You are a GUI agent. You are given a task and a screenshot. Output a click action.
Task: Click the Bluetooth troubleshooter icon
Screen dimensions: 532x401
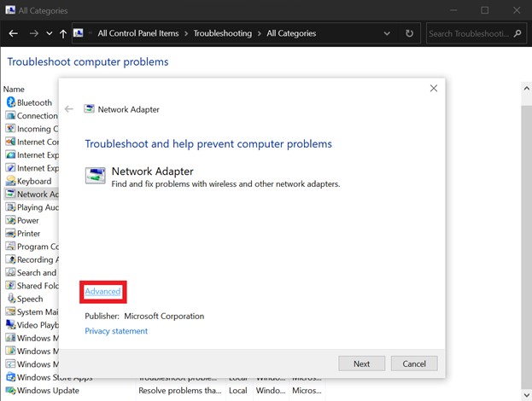[x=11, y=102]
